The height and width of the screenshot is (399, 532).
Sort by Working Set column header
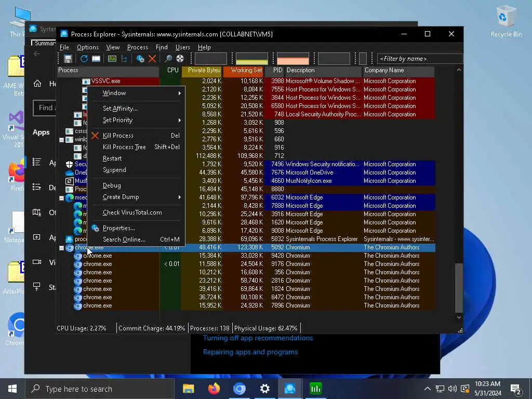[x=244, y=71]
